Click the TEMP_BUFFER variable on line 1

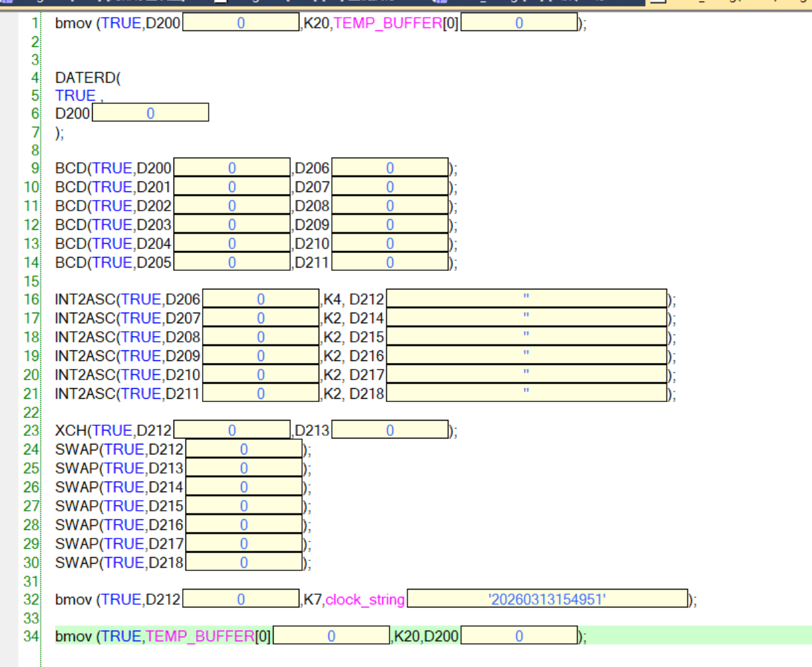tap(388, 23)
